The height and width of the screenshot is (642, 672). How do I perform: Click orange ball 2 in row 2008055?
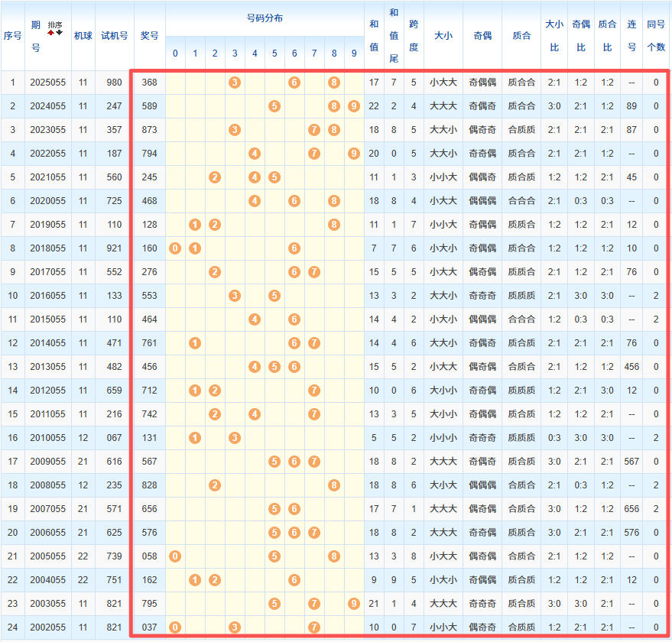coord(215,485)
